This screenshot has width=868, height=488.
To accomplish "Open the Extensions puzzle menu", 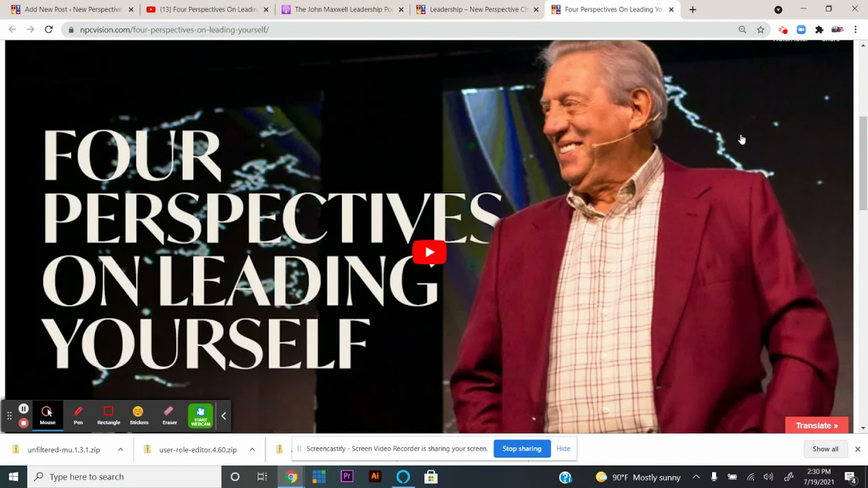I will click(819, 29).
